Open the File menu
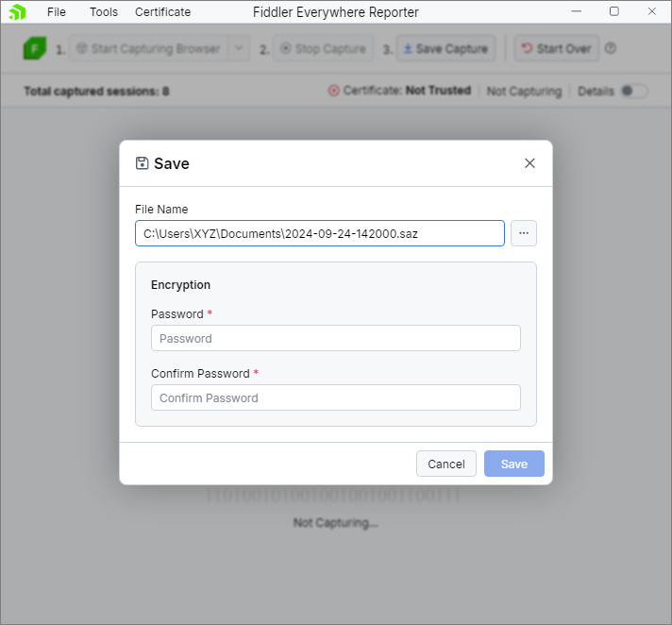The image size is (672, 625). pyautogui.click(x=57, y=12)
